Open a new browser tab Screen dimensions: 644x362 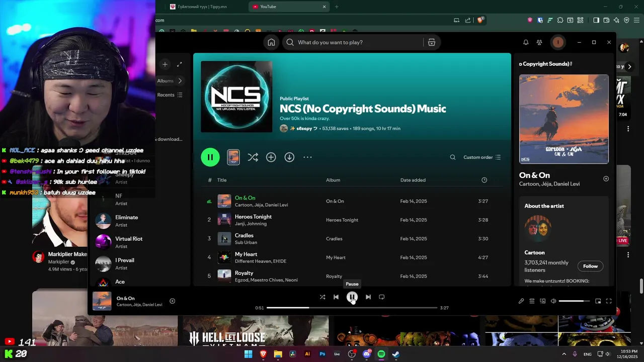pyautogui.click(x=337, y=7)
